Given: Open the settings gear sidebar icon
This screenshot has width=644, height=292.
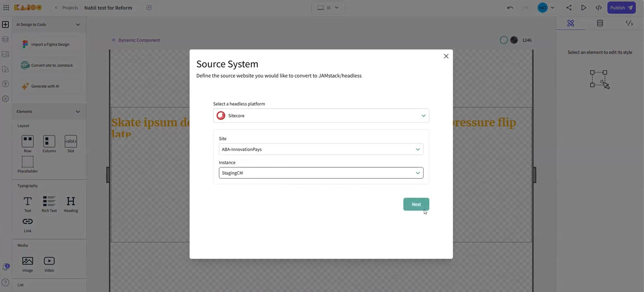Looking at the screenshot, I should (5, 99).
